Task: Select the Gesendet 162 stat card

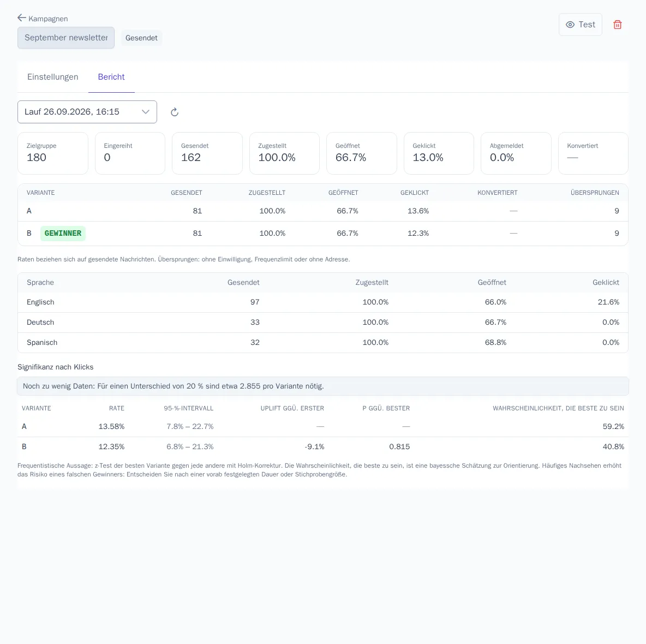Action: [207, 153]
